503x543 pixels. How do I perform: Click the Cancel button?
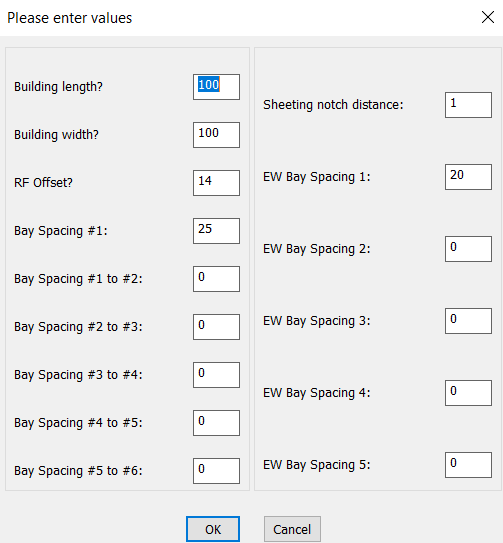click(x=292, y=529)
